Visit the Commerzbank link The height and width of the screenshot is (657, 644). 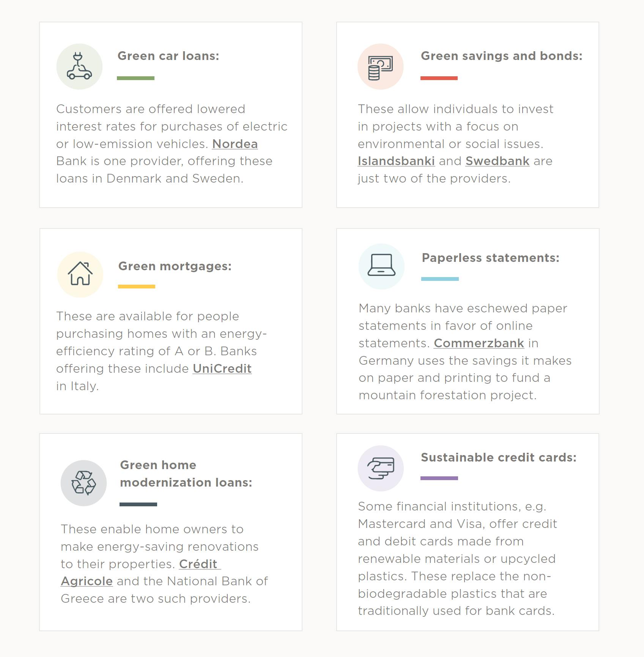pyautogui.click(x=479, y=343)
